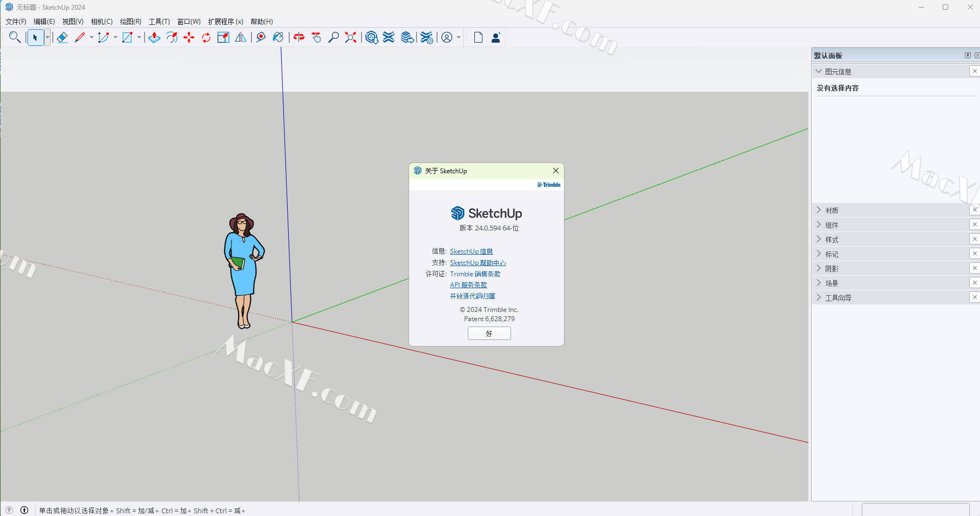Click the add person icon

(496, 37)
